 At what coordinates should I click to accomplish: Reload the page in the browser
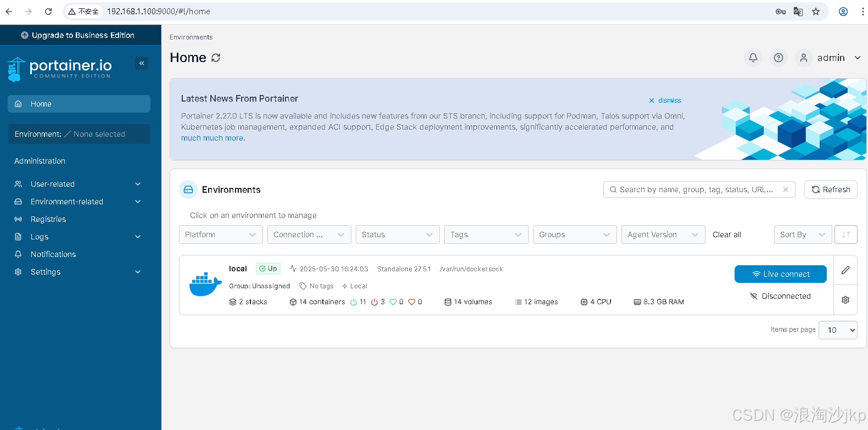(48, 12)
